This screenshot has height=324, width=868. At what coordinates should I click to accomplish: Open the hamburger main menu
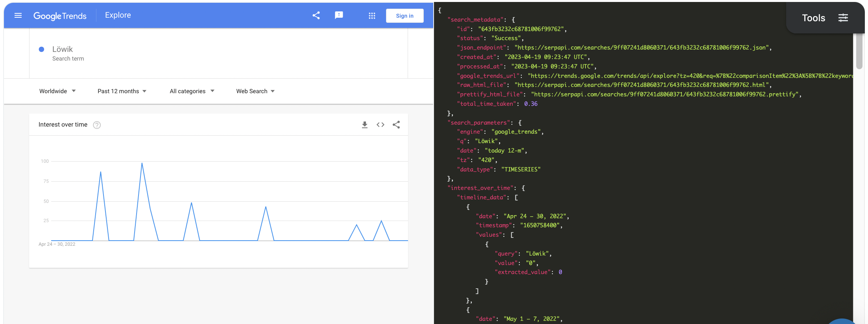(18, 15)
